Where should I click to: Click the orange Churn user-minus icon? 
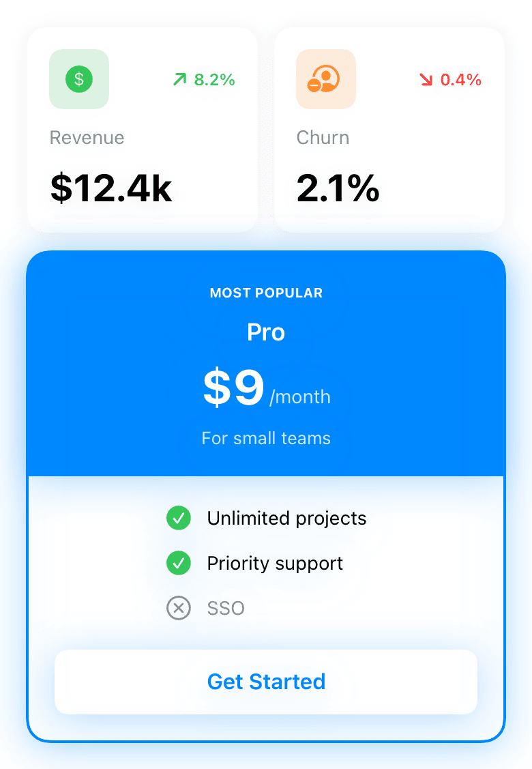click(325, 79)
